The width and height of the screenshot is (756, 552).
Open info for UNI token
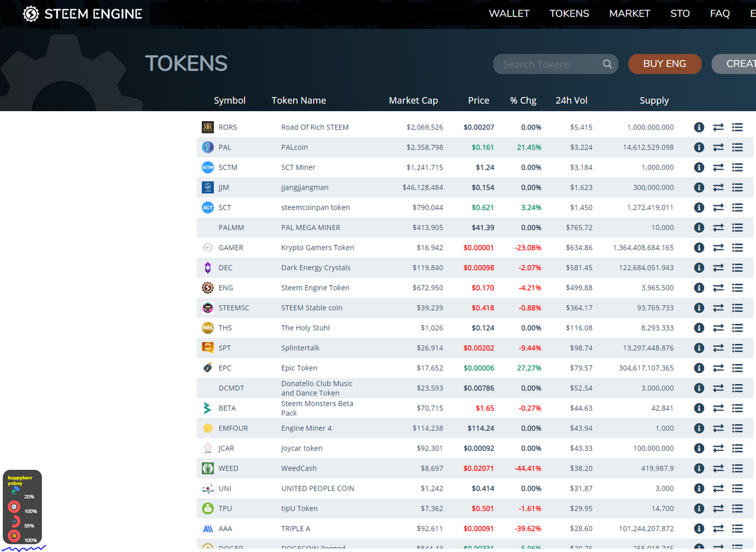pos(699,489)
